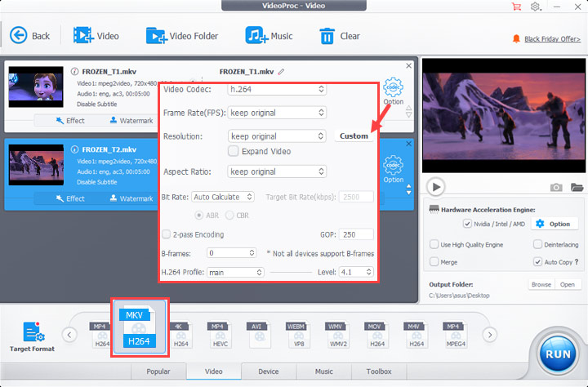Show previous formats with left arrow

point(69,335)
